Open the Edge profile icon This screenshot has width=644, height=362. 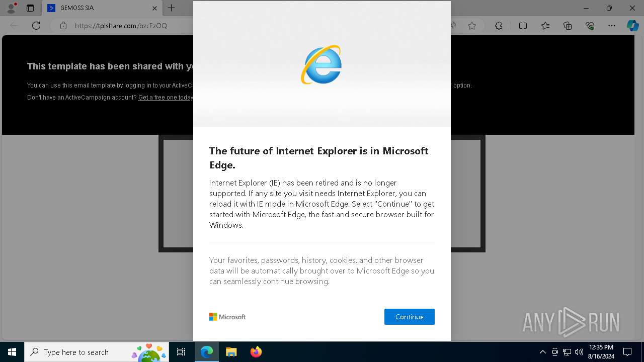[11, 8]
